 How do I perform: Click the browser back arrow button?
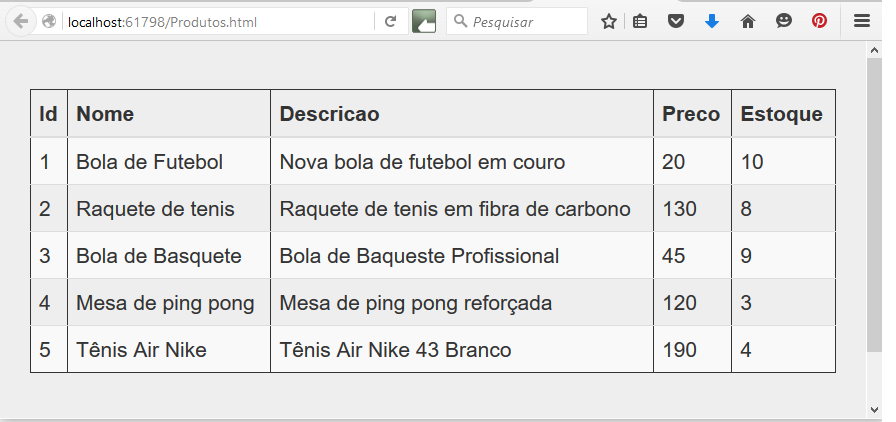point(21,22)
